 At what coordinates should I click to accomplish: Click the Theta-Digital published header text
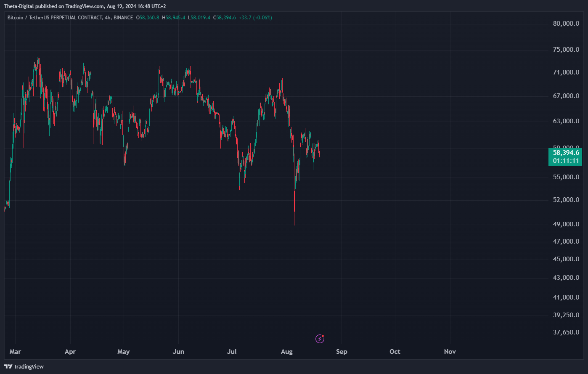[x=85, y=6]
